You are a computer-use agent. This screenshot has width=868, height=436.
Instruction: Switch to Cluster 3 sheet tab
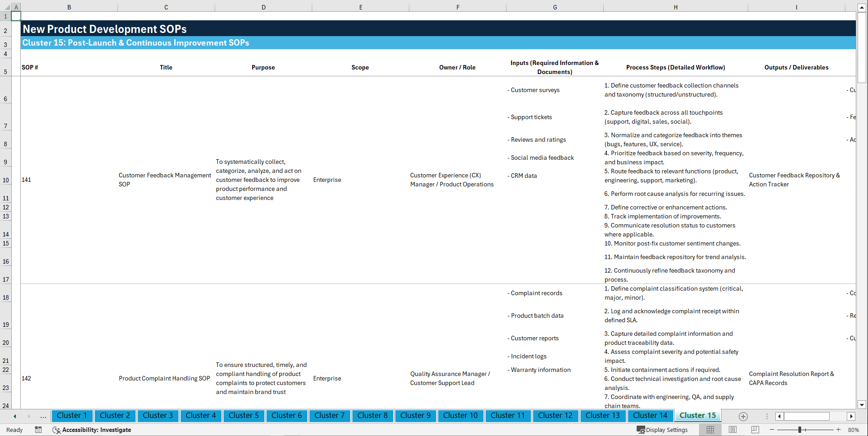tap(158, 416)
